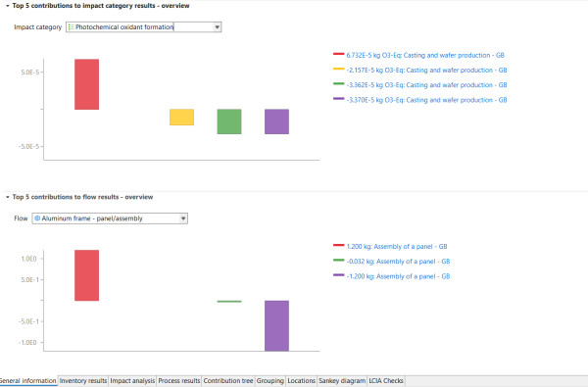Switch to the Inventory results tab
This screenshot has height=387, width=588.
coord(83,380)
